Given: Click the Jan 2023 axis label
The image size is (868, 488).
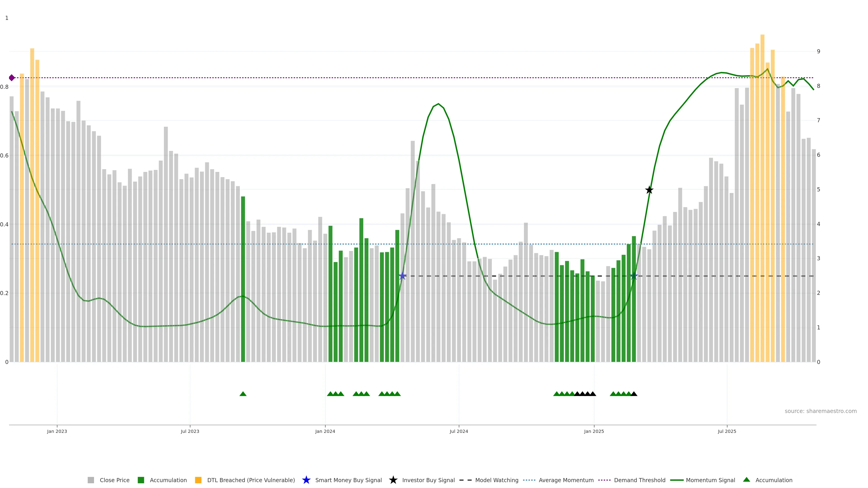Looking at the screenshot, I should coord(57,431).
